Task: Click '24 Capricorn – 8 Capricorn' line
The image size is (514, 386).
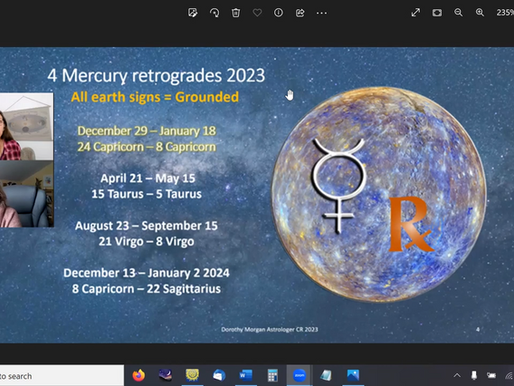Action: tap(147, 147)
